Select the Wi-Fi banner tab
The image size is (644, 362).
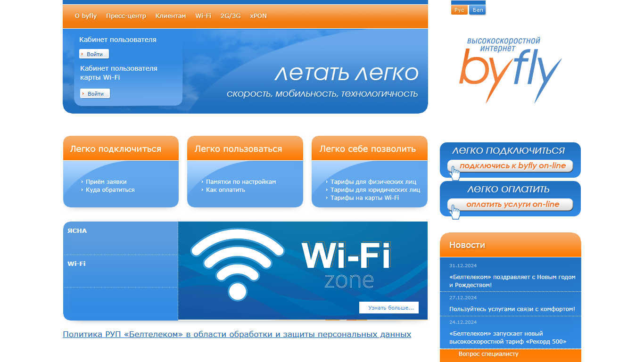coord(121,271)
